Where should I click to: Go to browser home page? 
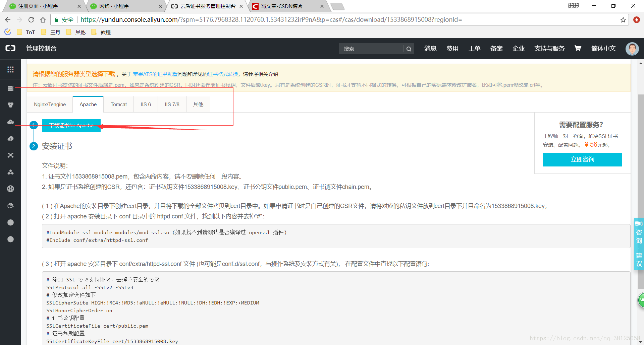click(x=43, y=20)
